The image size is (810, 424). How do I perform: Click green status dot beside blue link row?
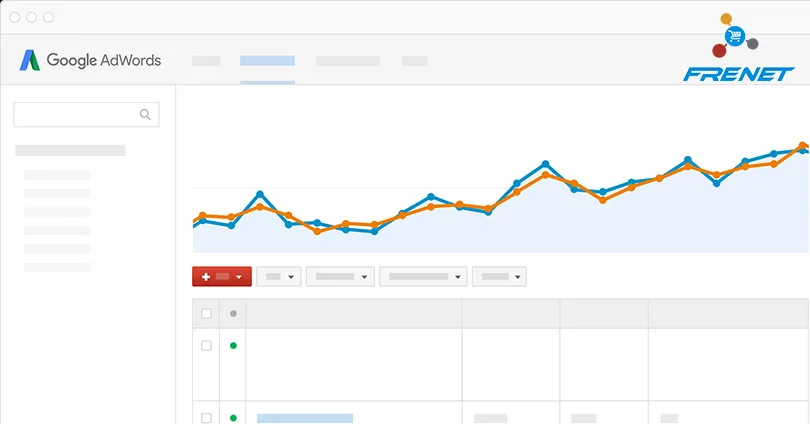[233, 418]
